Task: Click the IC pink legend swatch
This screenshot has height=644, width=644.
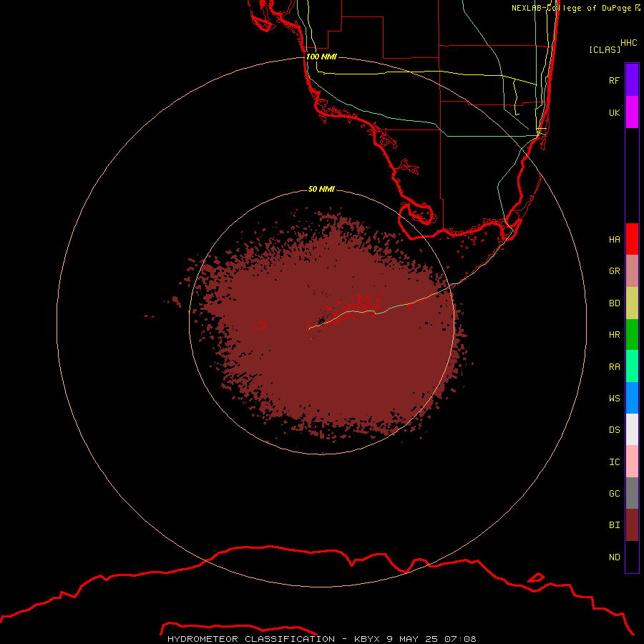Action: click(x=632, y=462)
